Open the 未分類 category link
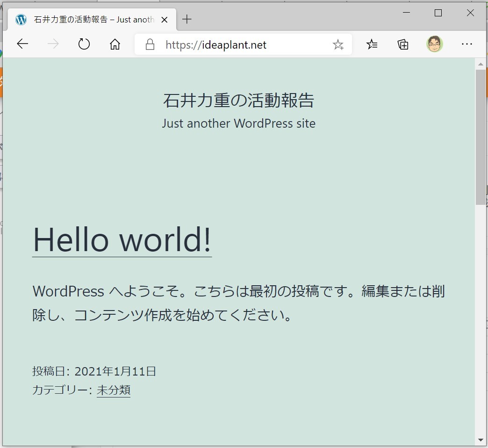This screenshot has height=448, width=488. coord(114,390)
